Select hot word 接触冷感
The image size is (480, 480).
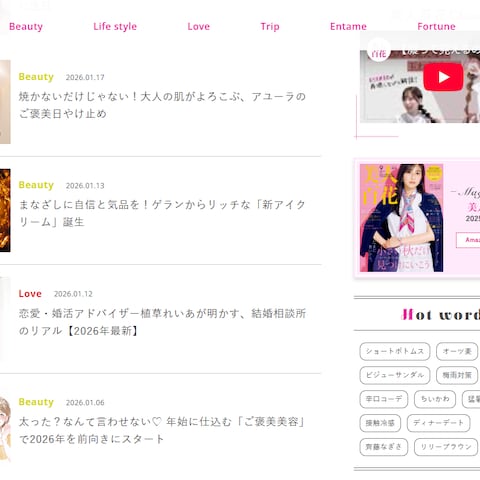(x=380, y=423)
